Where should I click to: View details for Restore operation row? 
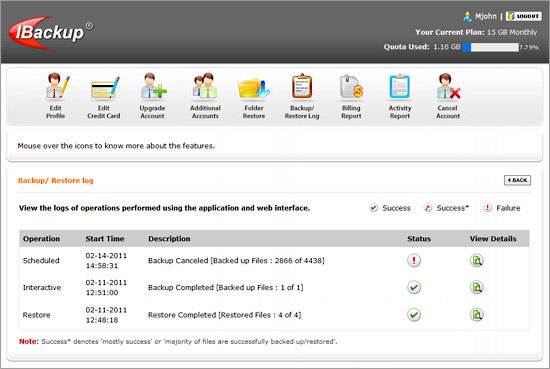click(x=476, y=315)
